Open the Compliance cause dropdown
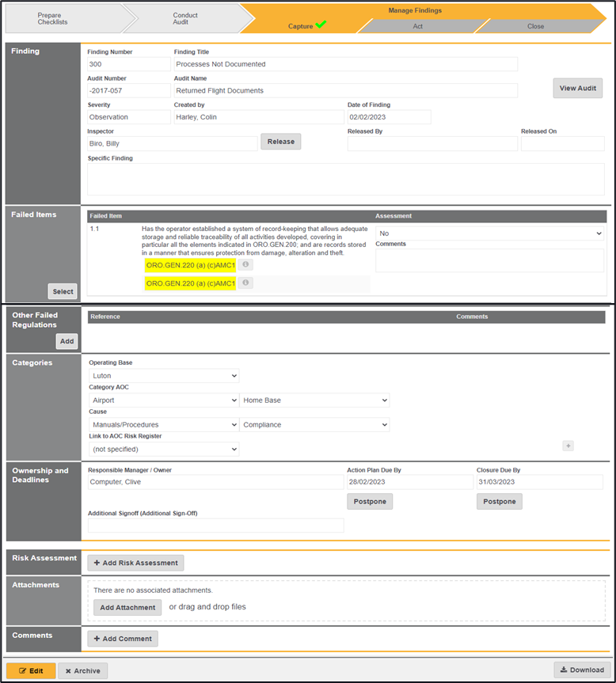Image resolution: width=616 pixels, height=683 pixels. click(x=315, y=425)
